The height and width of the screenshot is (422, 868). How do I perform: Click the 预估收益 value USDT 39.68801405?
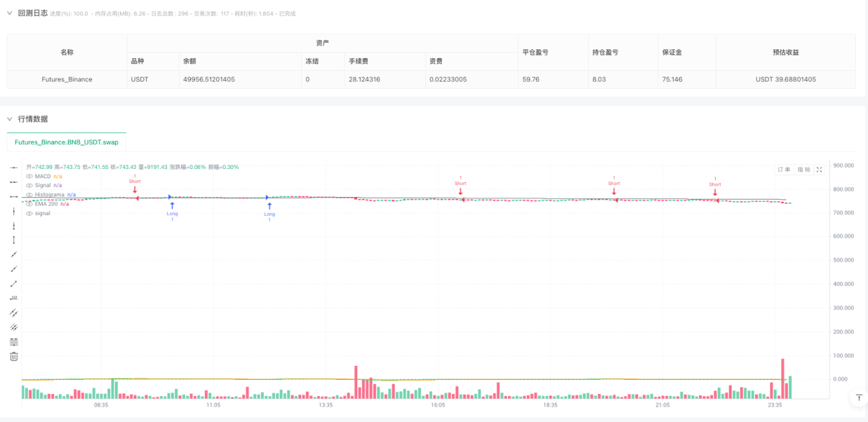[786, 79]
